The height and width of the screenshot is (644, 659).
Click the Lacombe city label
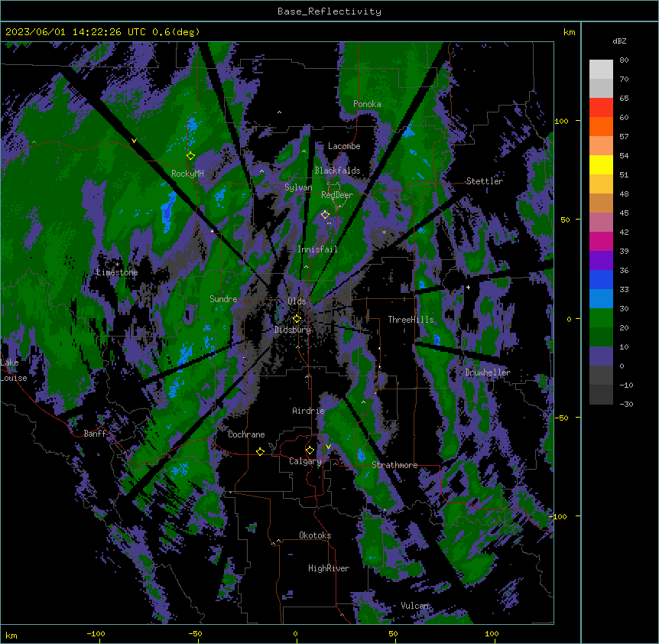click(344, 146)
